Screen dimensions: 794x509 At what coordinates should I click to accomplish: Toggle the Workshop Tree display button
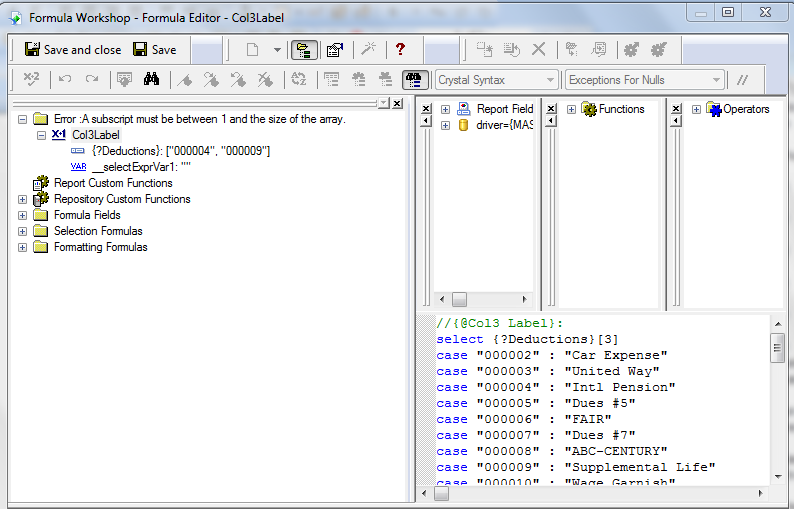pyautogui.click(x=304, y=50)
